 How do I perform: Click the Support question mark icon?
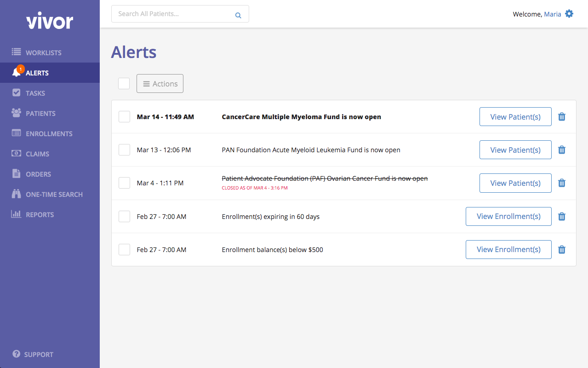17,354
